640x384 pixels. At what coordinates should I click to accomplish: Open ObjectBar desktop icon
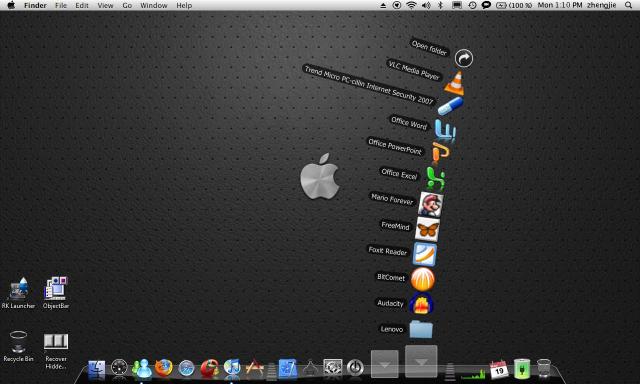tap(56, 293)
